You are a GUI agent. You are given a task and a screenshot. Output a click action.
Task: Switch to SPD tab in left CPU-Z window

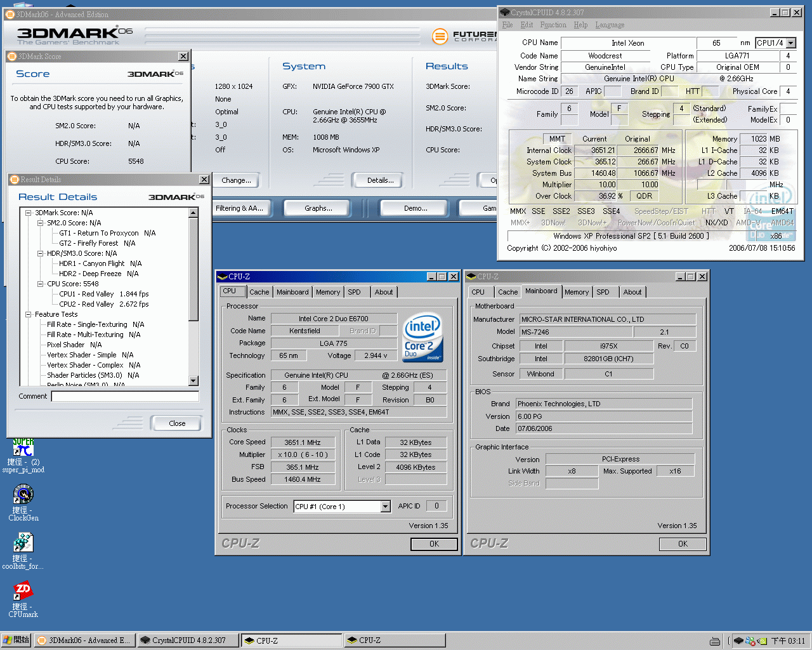[354, 292]
